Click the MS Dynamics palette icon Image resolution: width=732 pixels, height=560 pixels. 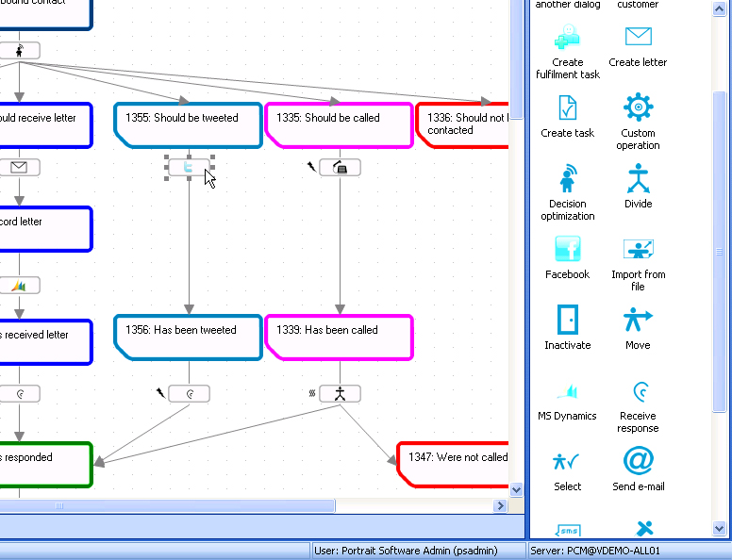[x=567, y=390]
